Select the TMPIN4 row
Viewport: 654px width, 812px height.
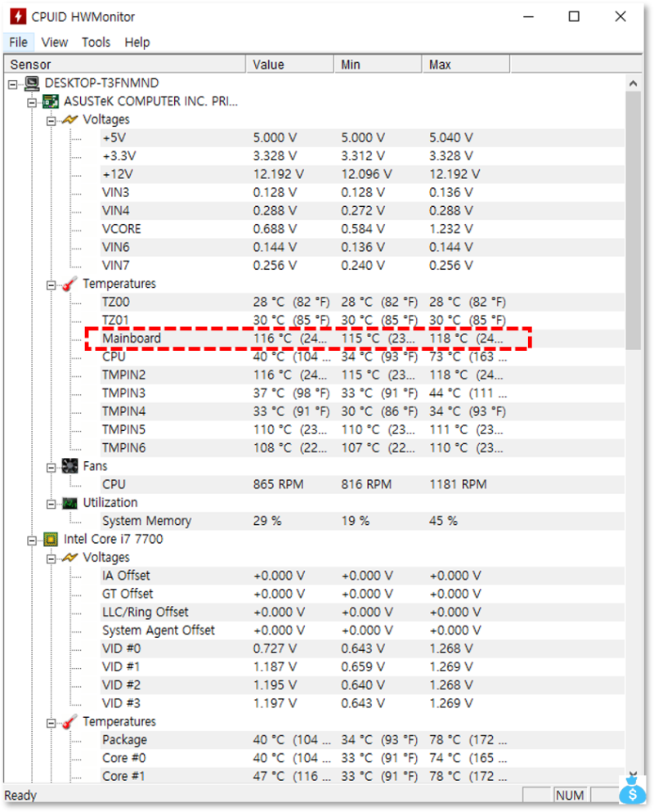click(x=362, y=411)
